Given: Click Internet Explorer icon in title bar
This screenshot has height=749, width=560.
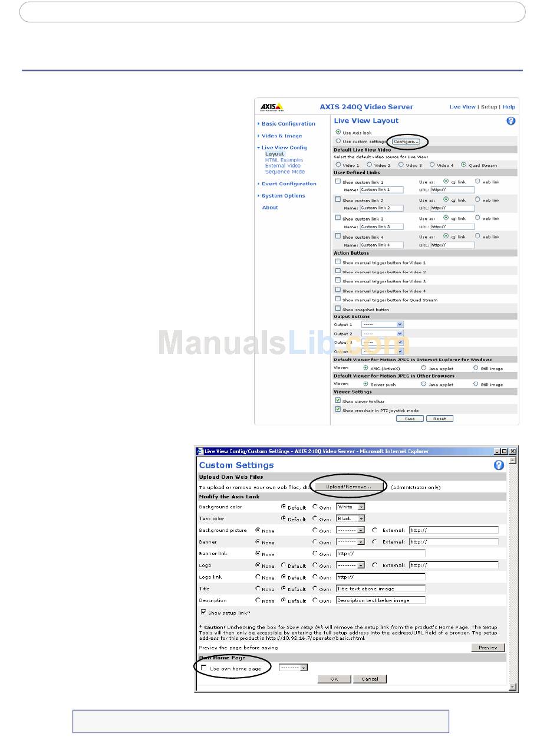Looking at the screenshot, I should (x=200, y=451).
